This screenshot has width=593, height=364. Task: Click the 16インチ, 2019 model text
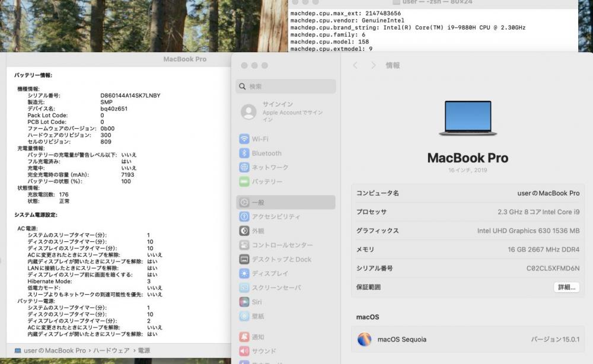[x=468, y=170]
